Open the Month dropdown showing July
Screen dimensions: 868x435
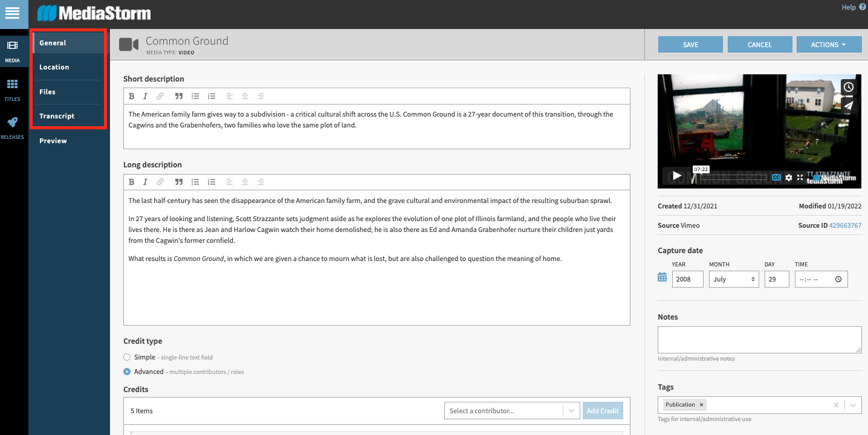pyautogui.click(x=733, y=279)
